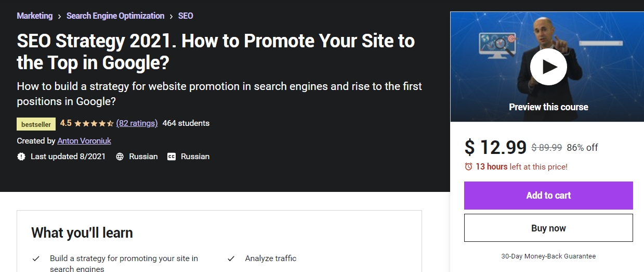Viewport: 644px width, 272px height.
Task: Play the course preview video
Action: pos(548,67)
